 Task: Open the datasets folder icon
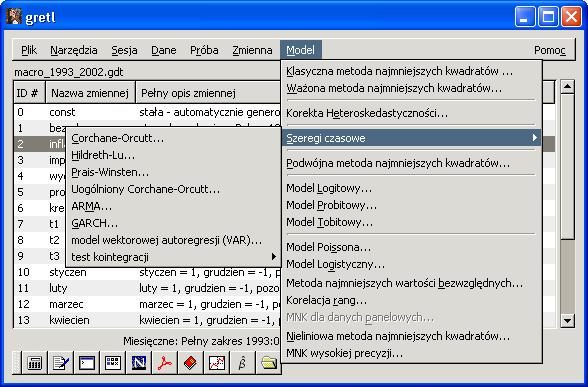point(269,363)
